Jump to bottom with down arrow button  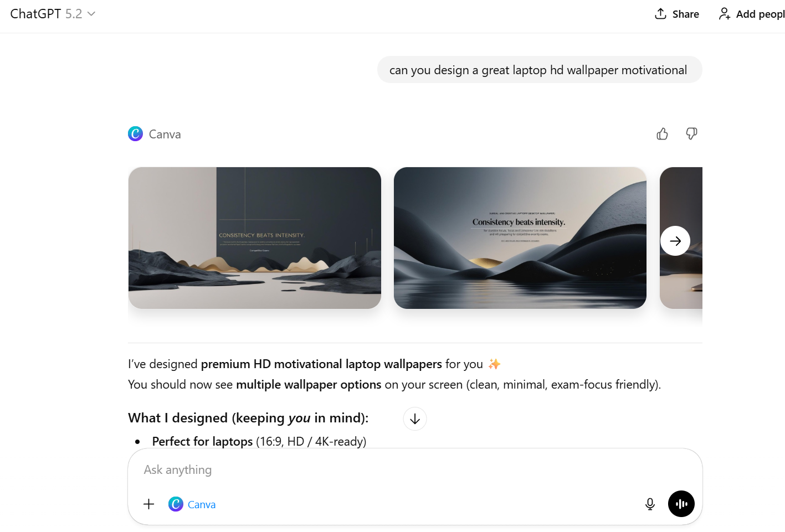pyautogui.click(x=415, y=419)
